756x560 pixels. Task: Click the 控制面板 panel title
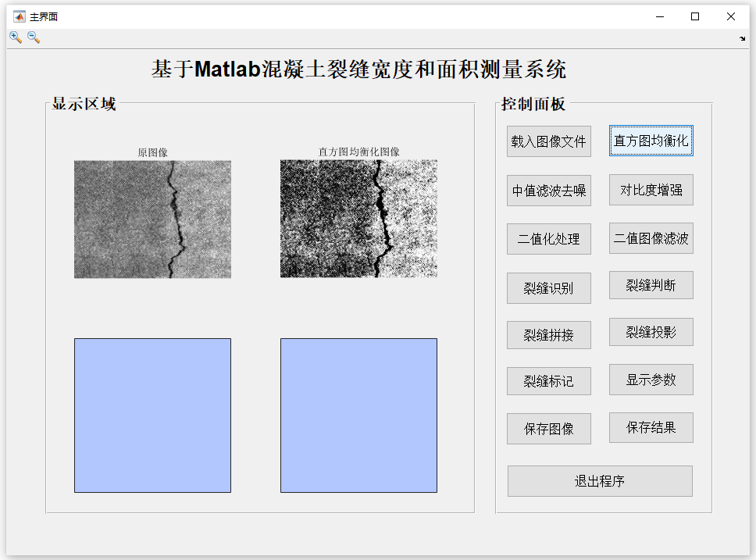[x=533, y=104]
